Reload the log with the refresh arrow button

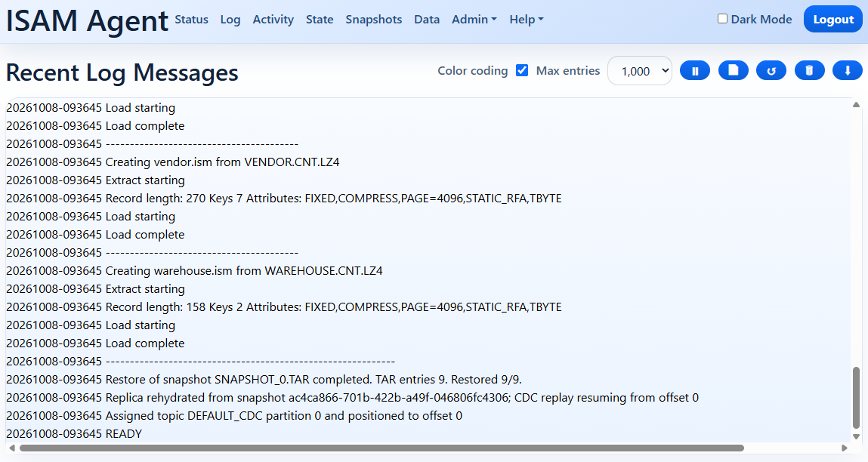point(771,71)
